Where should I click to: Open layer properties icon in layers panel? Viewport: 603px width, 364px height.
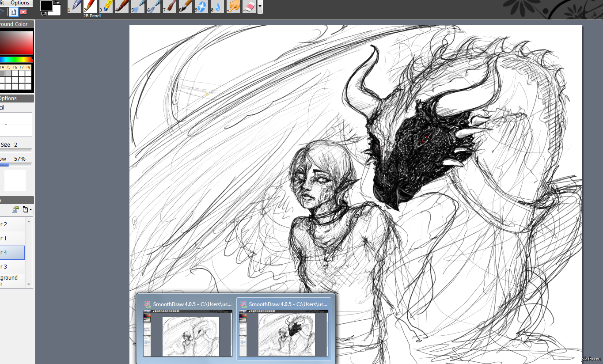pyautogui.click(x=15, y=209)
